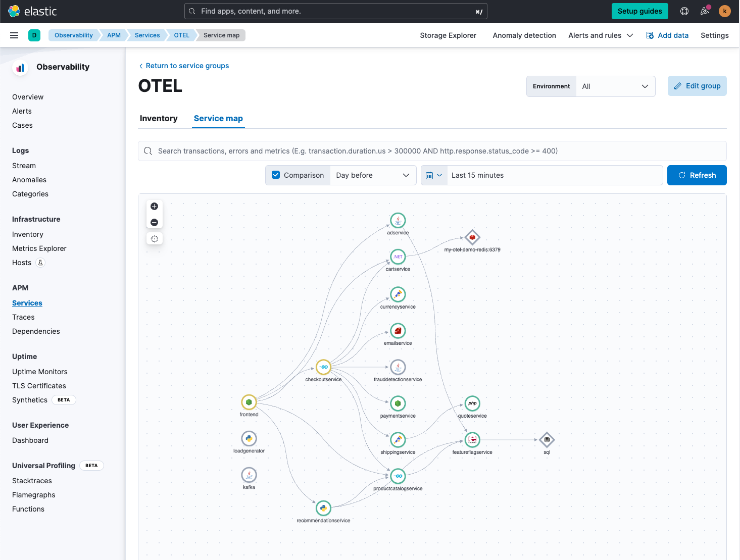The width and height of the screenshot is (740, 560).
Task: Focus the transactions search query field
Action: point(434,151)
